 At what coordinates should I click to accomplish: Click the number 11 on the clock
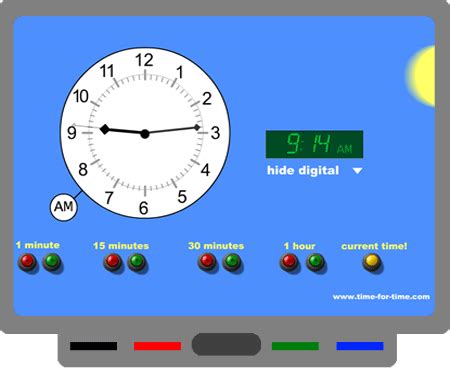point(107,71)
